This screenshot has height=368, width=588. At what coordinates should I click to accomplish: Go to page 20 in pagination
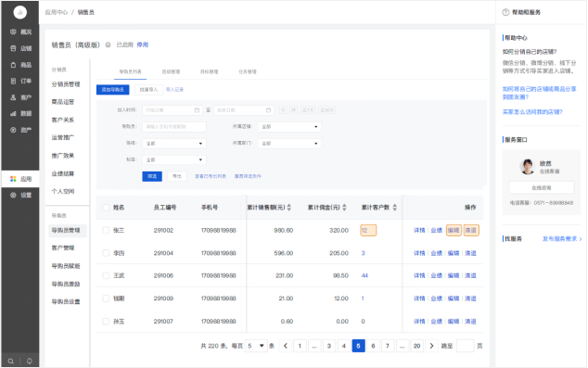(x=416, y=346)
